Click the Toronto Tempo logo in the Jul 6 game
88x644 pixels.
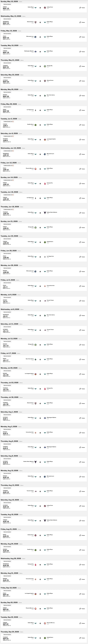coord(45,301)
